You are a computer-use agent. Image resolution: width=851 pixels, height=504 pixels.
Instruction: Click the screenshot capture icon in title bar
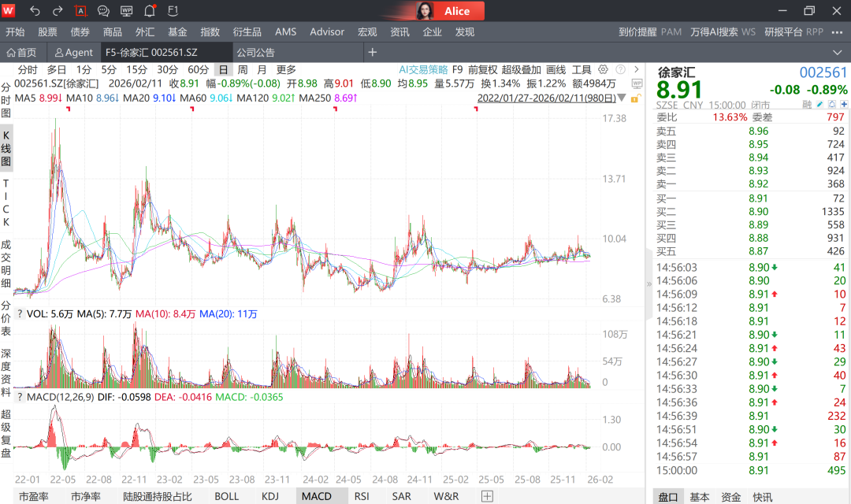point(80,11)
